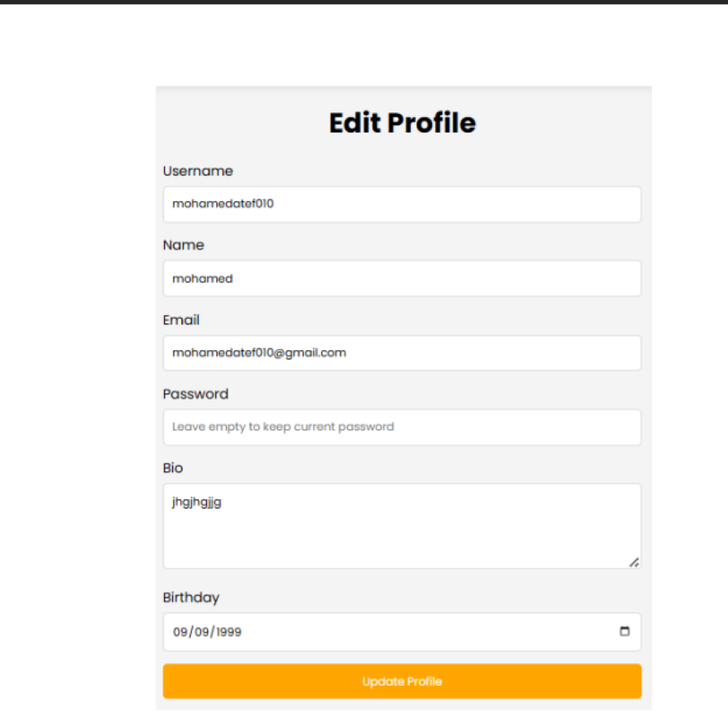Image resolution: width=728 pixels, height=715 pixels.
Task: Click into the Username field showing mohamedatef010
Action: tap(402, 204)
